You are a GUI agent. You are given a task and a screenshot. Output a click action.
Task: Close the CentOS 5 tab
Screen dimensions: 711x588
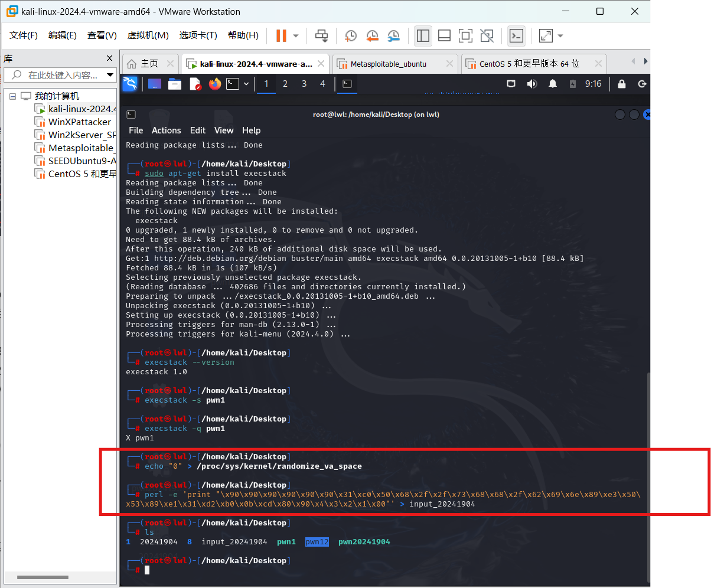(599, 64)
